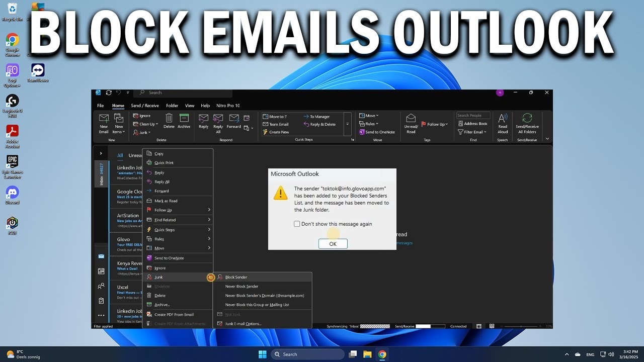This screenshot has height=362, width=644.
Task: Open the Tasks view in navigation bar
Action: [101, 301]
